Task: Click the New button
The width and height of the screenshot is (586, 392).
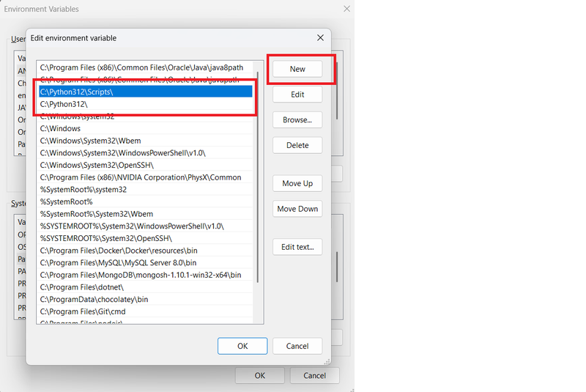Action: pos(297,69)
